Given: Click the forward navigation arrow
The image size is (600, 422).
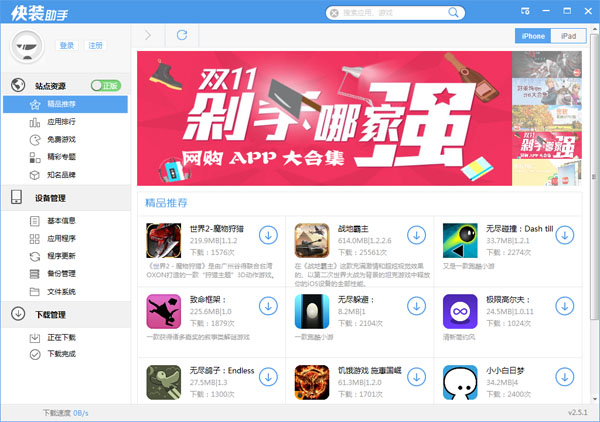Looking at the screenshot, I should click(148, 36).
